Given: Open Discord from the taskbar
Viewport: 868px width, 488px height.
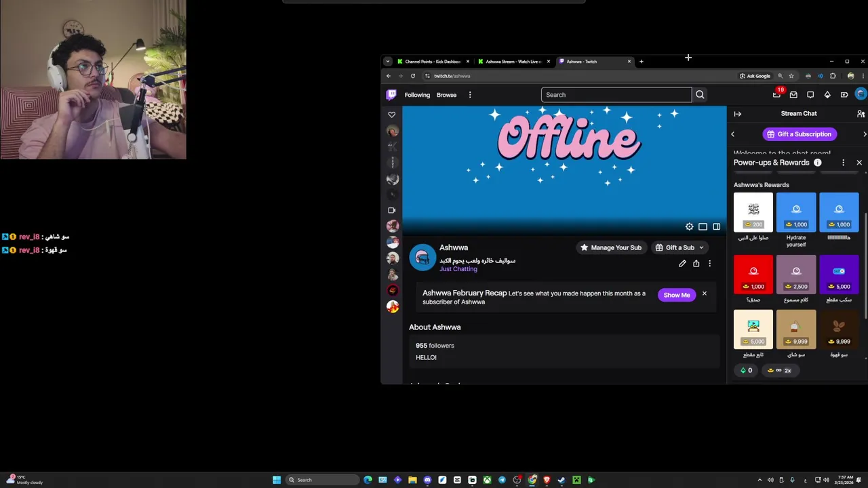Looking at the screenshot, I should [x=427, y=480].
